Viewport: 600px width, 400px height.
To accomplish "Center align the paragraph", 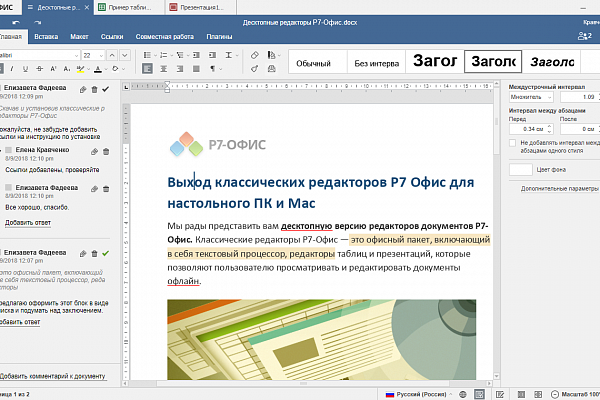I will click(x=163, y=69).
